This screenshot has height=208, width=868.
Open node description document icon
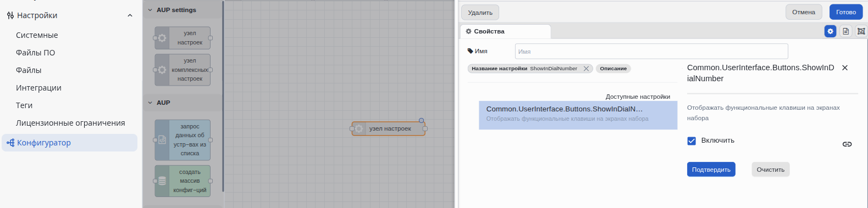pos(845,31)
